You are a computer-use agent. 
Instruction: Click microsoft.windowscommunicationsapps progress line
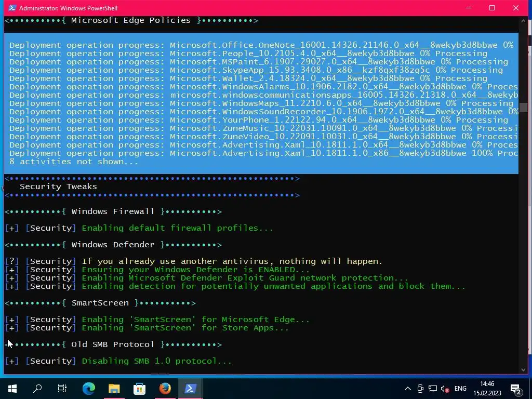pyautogui.click(x=263, y=95)
